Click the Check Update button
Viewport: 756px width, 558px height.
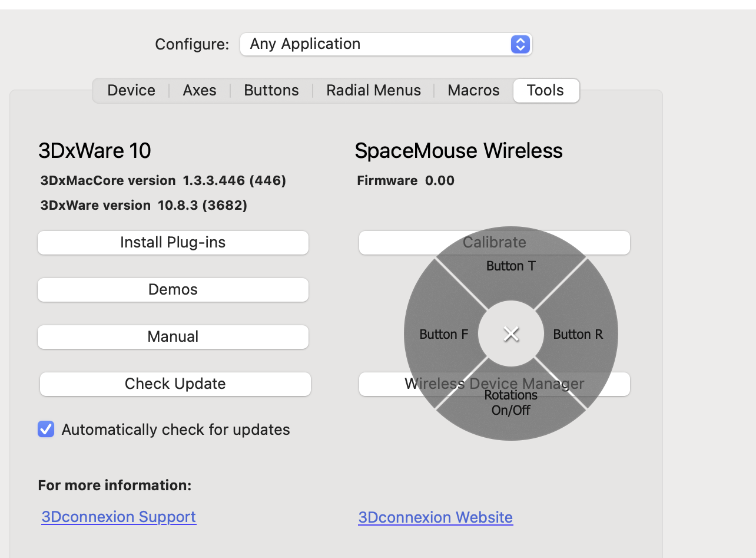click(x=175, y=384)
